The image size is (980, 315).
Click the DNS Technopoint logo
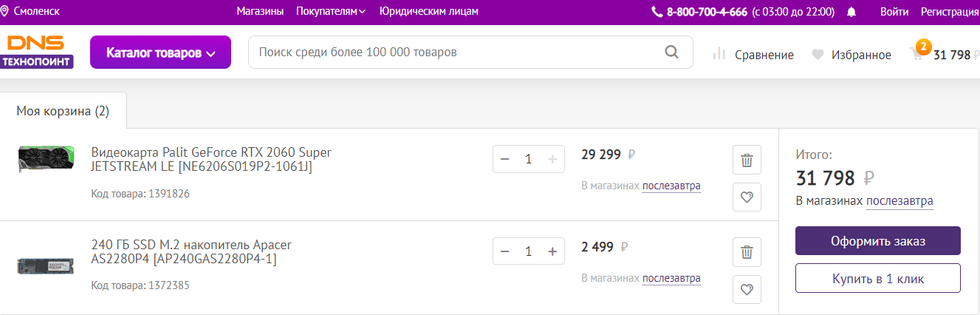[x=38, y=52]
